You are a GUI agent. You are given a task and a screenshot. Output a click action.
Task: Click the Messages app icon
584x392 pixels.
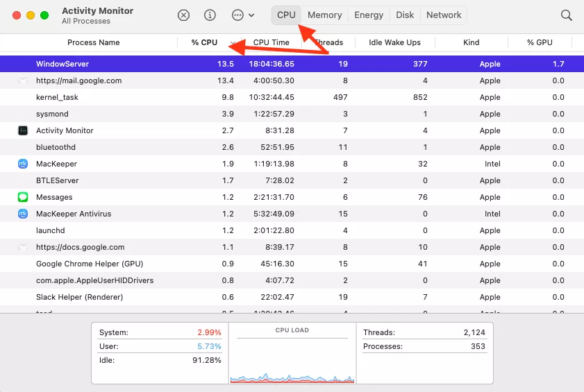[23, 197]
